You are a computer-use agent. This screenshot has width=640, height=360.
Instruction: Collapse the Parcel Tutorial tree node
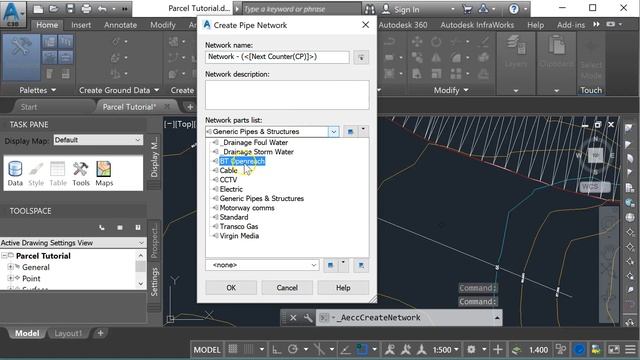coord(4,256)
